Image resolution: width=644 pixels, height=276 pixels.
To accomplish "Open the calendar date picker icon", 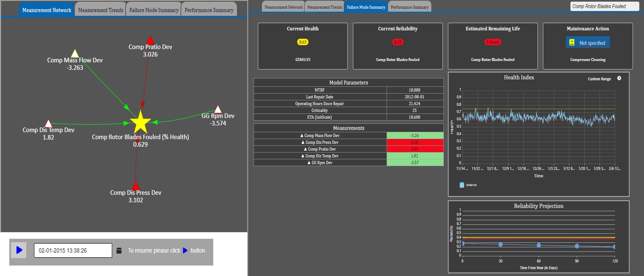I will (x=119, y=250).
